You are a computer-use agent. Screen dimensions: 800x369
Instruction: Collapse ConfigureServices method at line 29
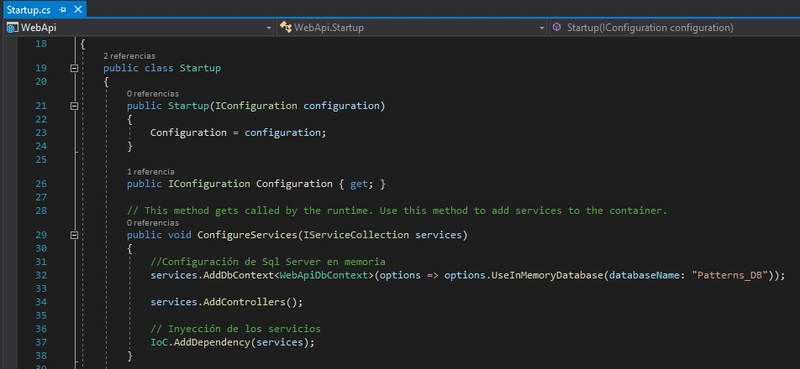click(x=74, y=235)
